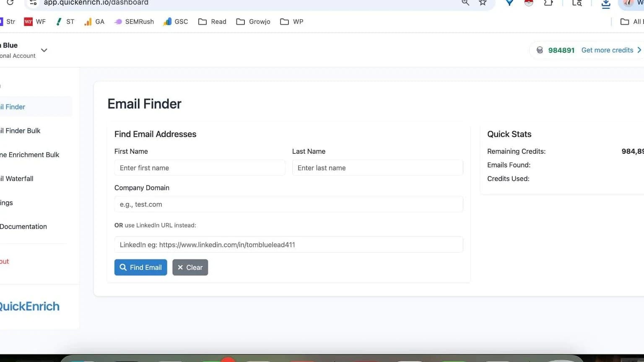The width and height of the screenshot is (644, 362).
Task: Focus the Company Domain input field
Action: point(288,204)
